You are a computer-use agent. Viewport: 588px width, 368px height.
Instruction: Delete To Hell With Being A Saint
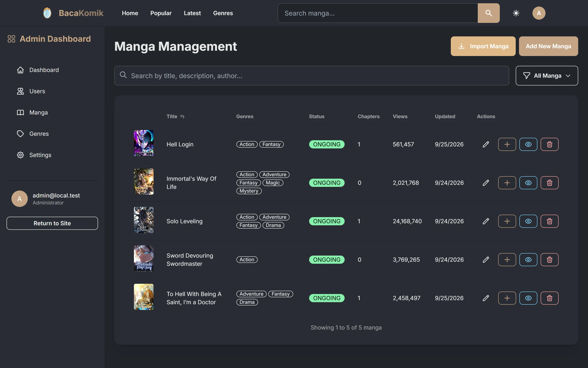549,298
